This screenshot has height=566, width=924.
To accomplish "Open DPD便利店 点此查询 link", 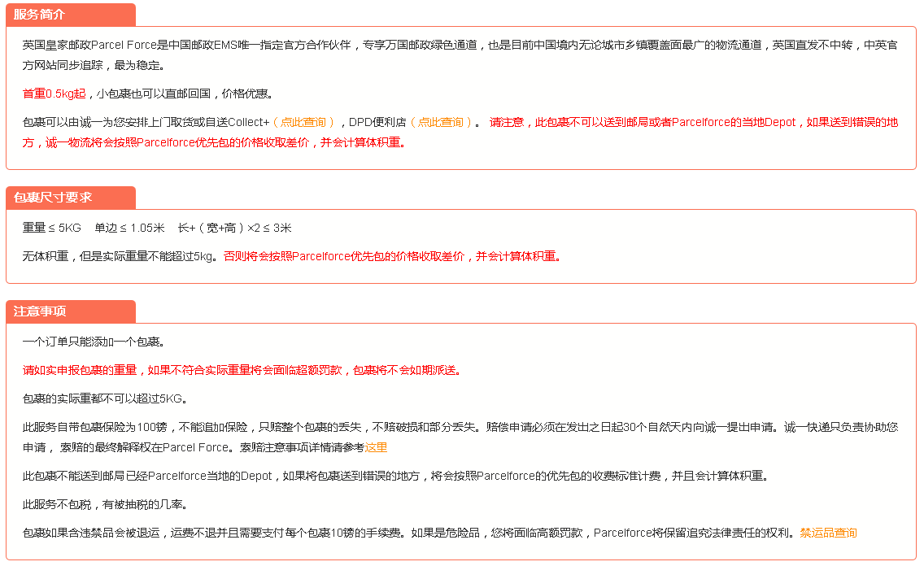I will point(442,123).
